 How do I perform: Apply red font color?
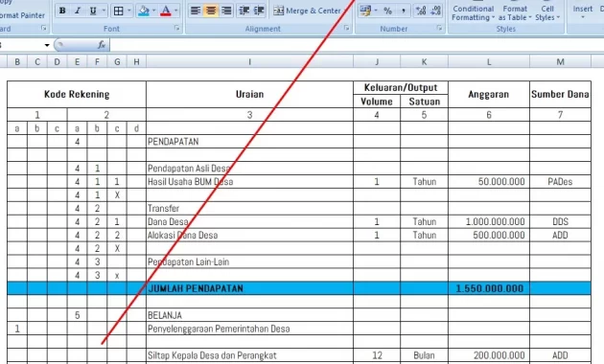(166, 11)
